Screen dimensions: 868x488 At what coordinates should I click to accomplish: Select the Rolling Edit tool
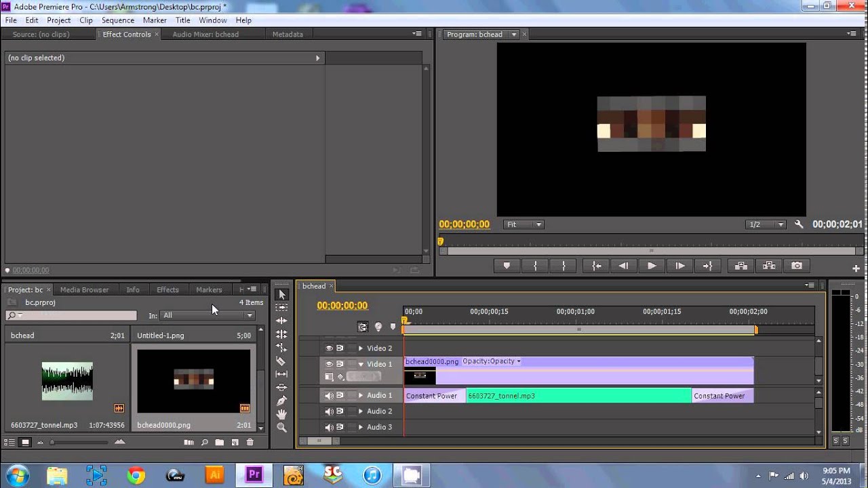[282, 334]
